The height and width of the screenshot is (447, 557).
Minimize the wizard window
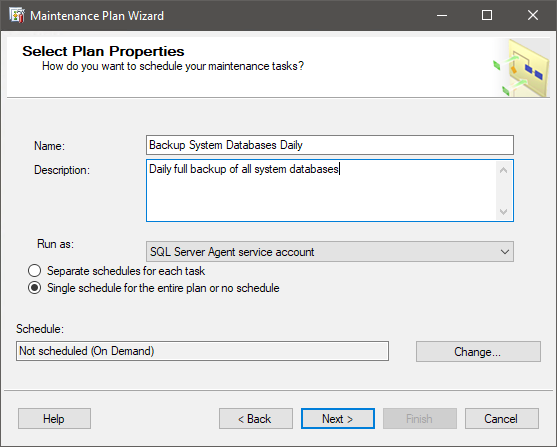442,15
